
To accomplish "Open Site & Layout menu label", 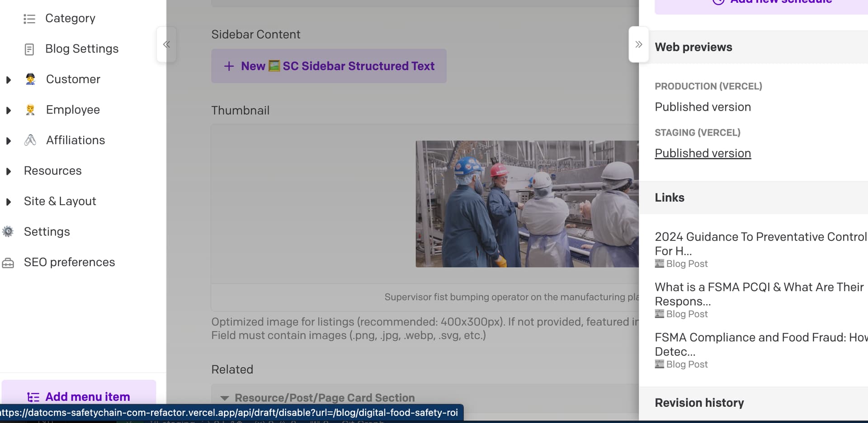I will tap(60, 201).
